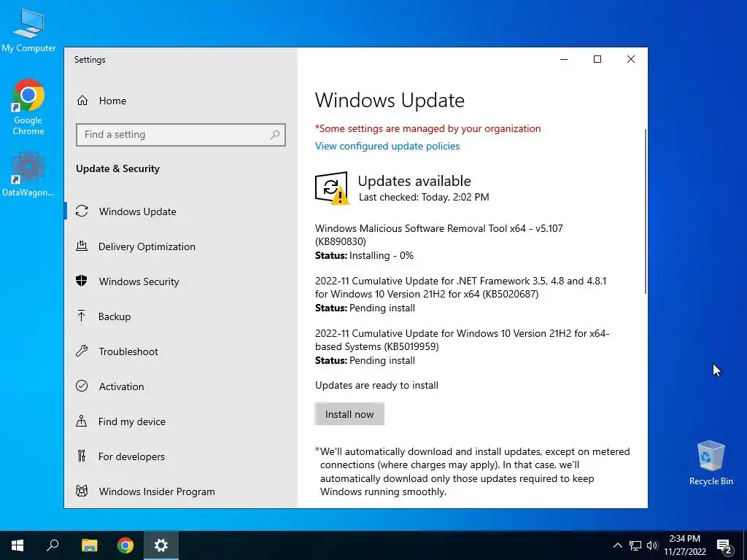Viewport: 747px width, 560px height.
Task: Click the network icon in system tray
Action: coord(635,545)
